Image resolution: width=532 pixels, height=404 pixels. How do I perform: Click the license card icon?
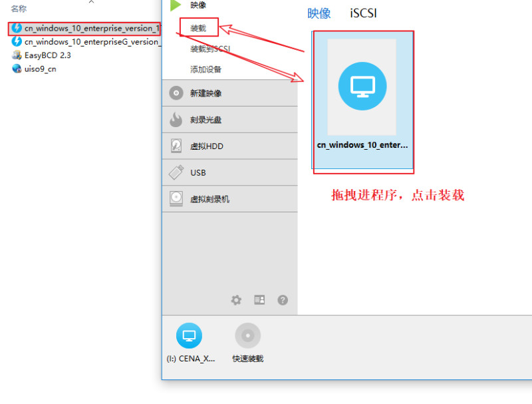[259, 300]
